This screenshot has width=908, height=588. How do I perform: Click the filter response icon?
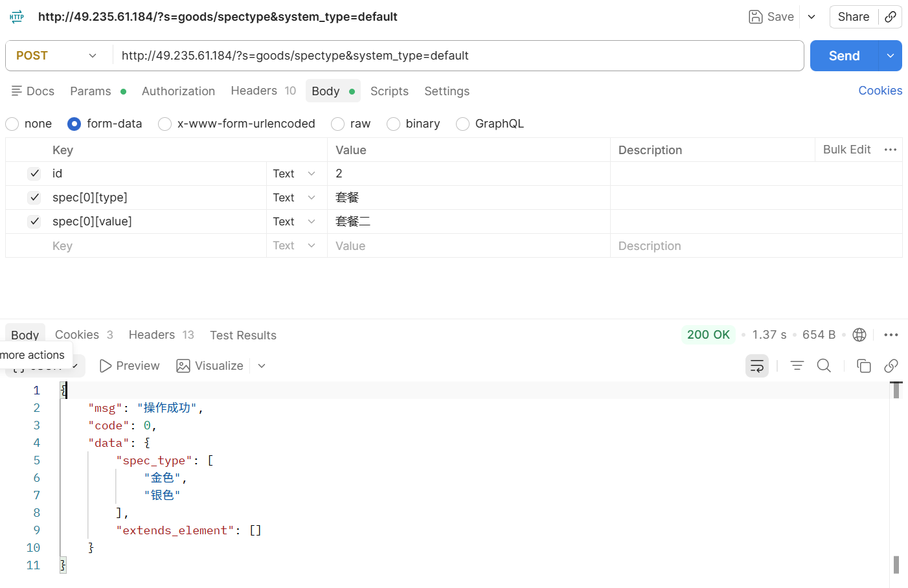click(x=797, y=366)
